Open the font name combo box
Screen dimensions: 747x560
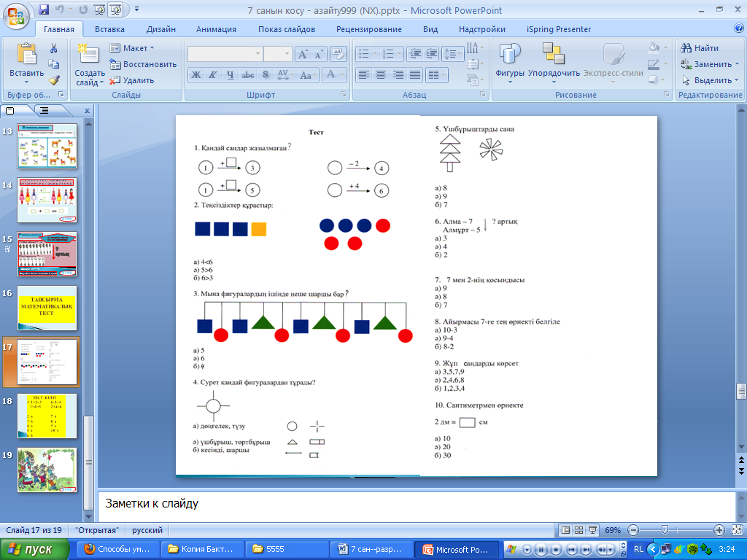[225, 54]
